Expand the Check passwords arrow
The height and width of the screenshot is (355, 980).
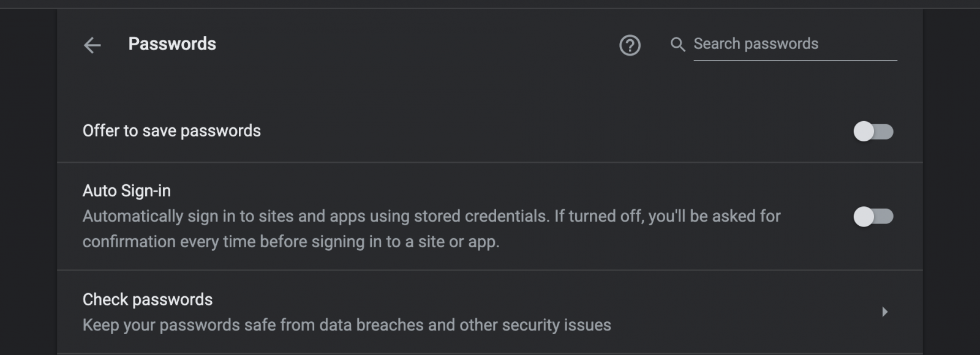(884, 312)
